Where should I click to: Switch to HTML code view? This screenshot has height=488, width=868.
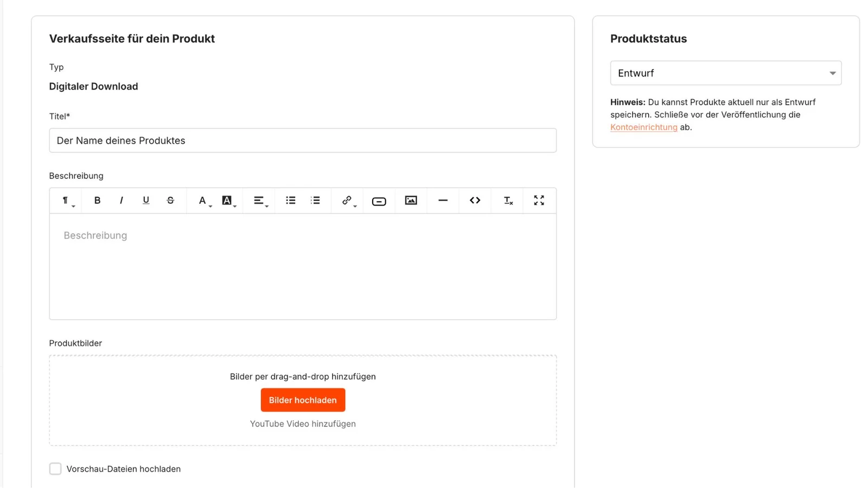click(x=475, y=201)
